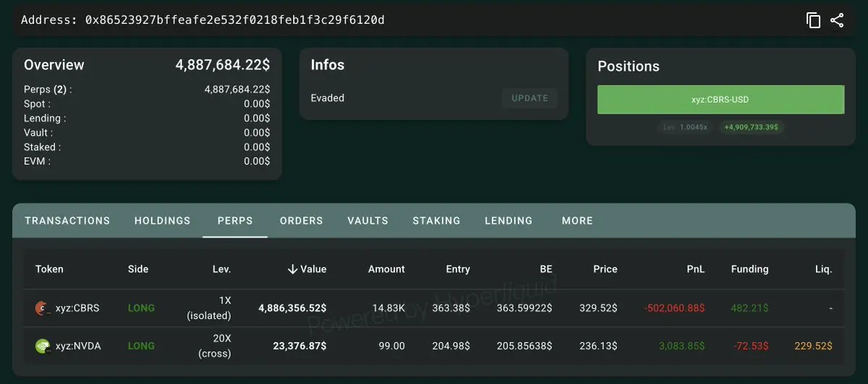
Task: Click the CBRS amount 14.83K
Action: point(388,308)
